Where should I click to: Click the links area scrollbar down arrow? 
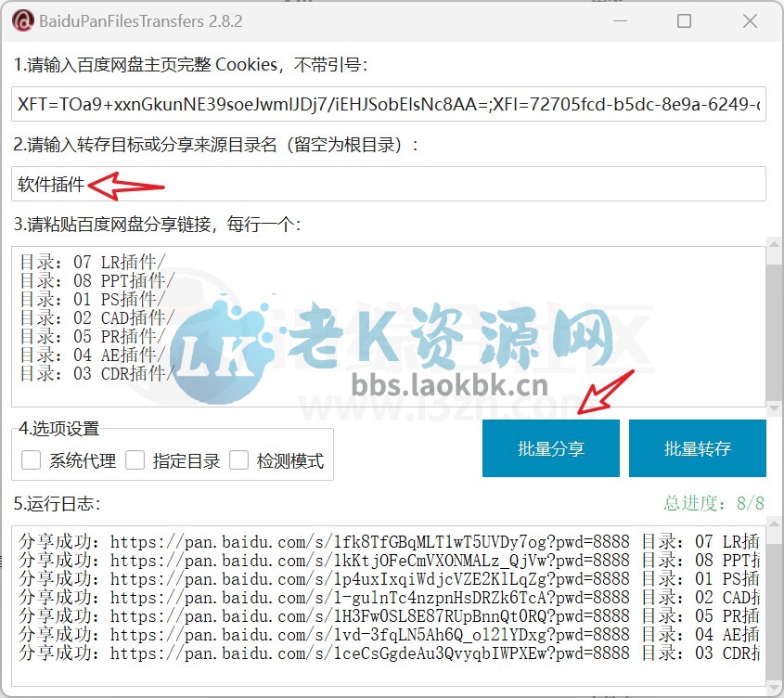tap(775, 408)
